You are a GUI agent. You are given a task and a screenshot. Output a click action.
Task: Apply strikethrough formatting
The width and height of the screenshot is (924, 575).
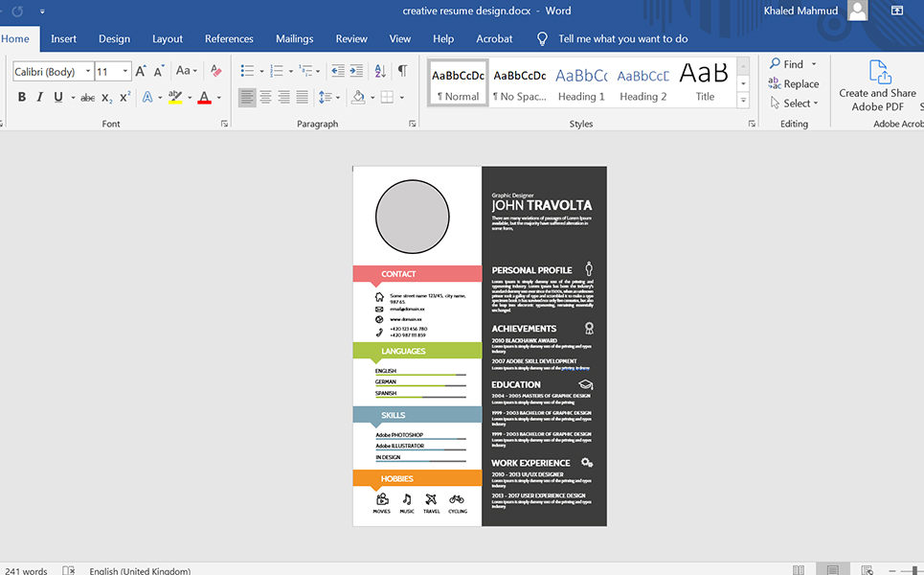(x=87, y=98)
